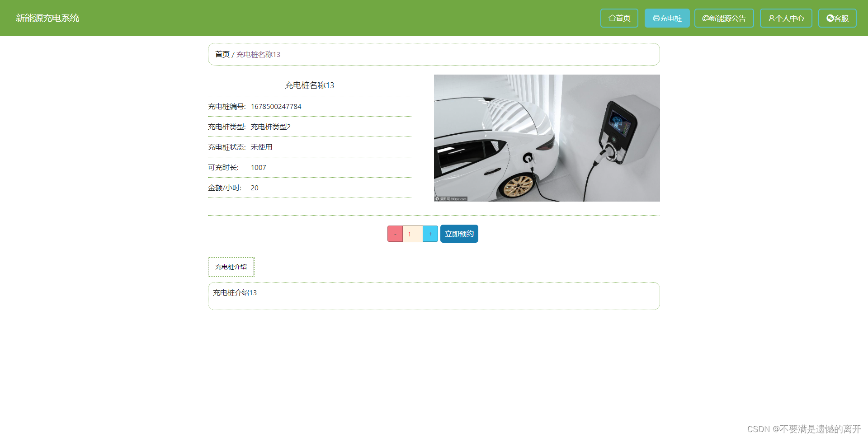Decrease quantity with the minus button
Image resolution: width=868 pixels, height=438 pixels.
point(395,234)
